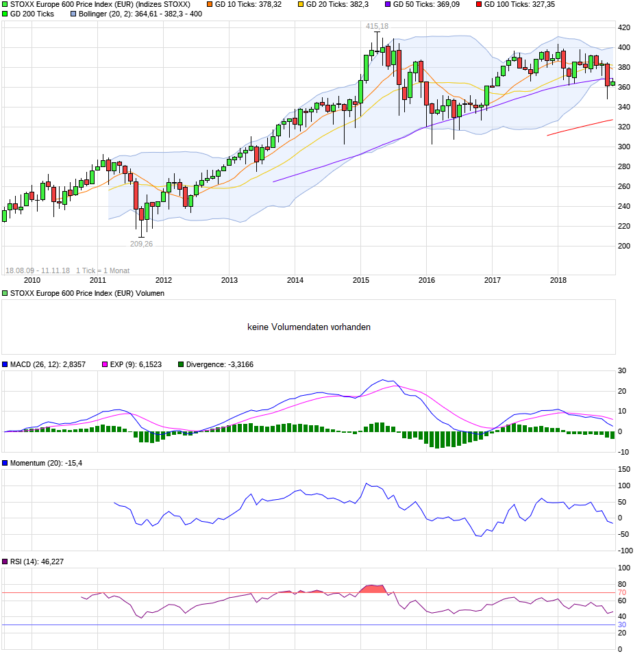The height and width of the screenshot is (656, 644).
Task: Click the red 70 RSI threshold value
Action: 622,593
